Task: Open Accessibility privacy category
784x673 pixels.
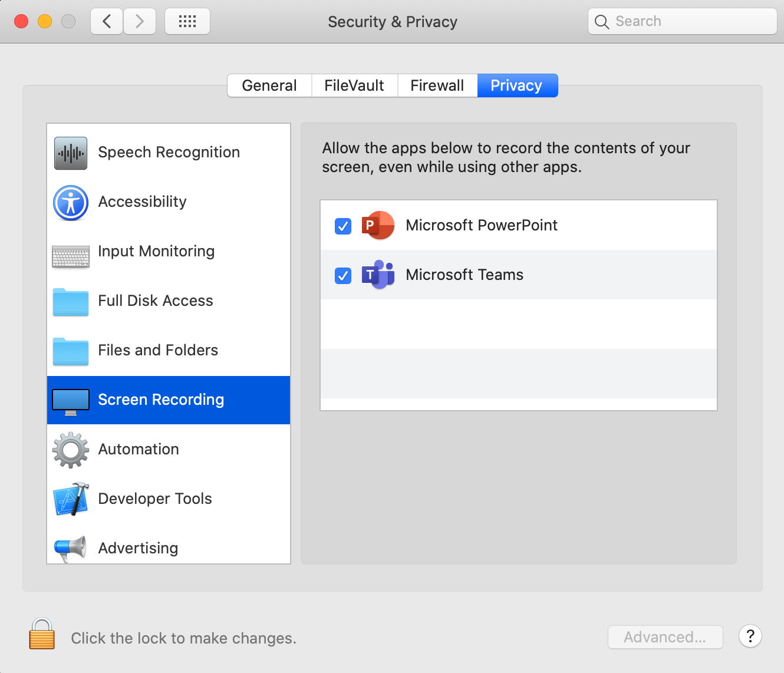Action: pyautogui.click(x=169, y=202)
